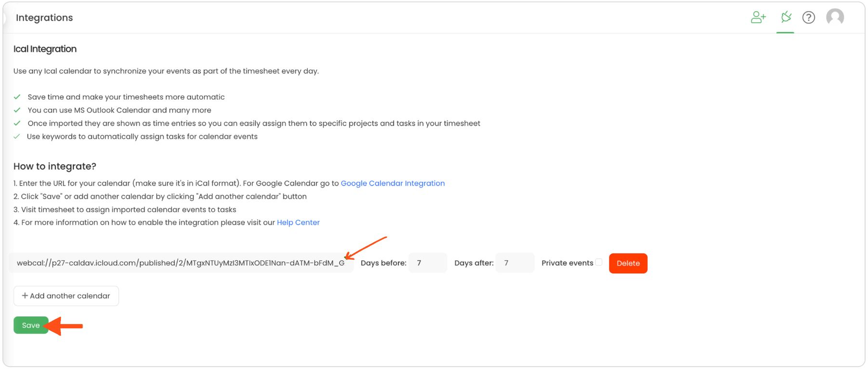Image resolution: width=868 pixels, height=369 pixels.
Task: Focus the webcal calendar URL field
Action: (181, 263)
